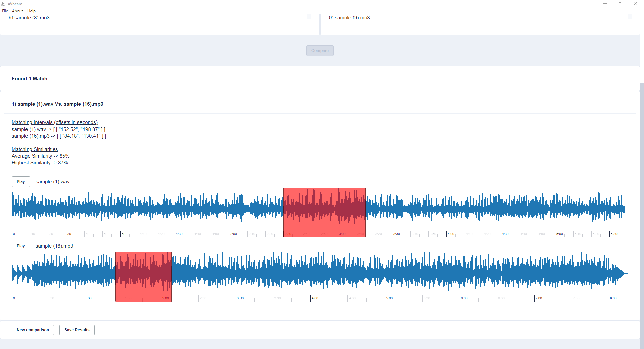This screenshot has width=644, height=349.
Task: Click the red match region on sample (16).mp3 waveform
Action: 144,277
